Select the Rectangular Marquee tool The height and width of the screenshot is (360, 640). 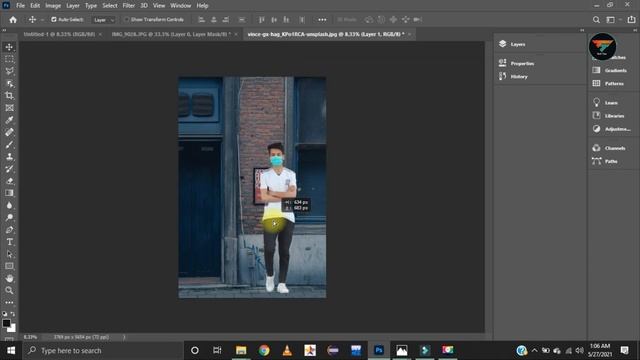(x=9, y=59)
